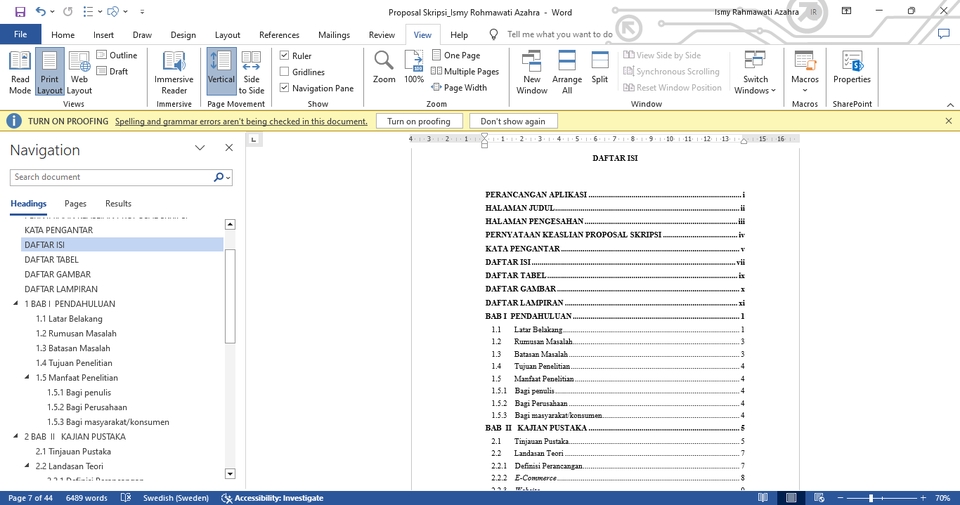The height and width of the screenshot is (505, 960).
Task: Select the Print Layout view
Action: (50, 72)
